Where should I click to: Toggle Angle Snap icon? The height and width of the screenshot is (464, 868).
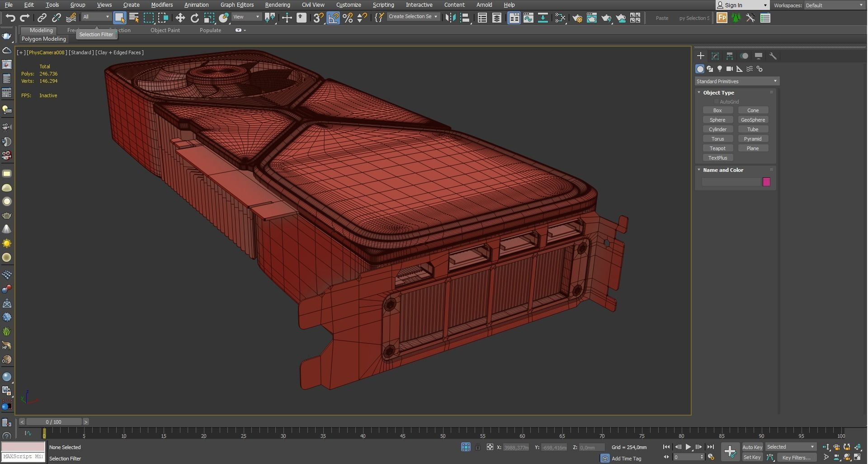[x=333, y=18]
